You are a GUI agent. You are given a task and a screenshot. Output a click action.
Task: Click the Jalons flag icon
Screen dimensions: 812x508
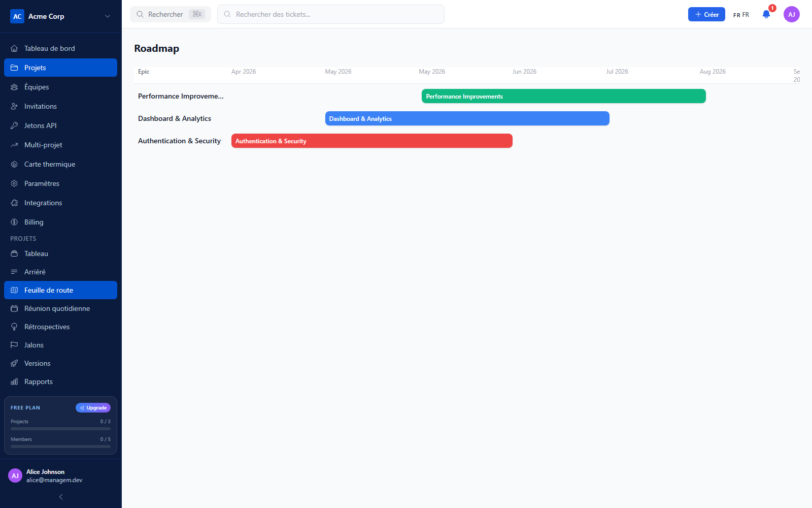[14, 345]
